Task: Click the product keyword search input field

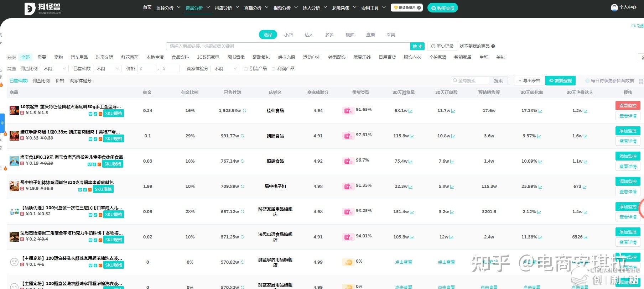Action: click(288, 46)
